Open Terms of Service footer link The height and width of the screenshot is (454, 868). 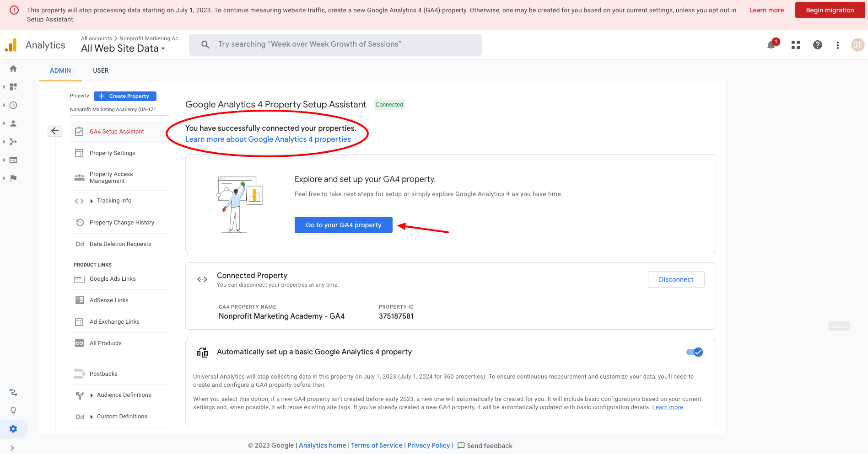point(377,446)
